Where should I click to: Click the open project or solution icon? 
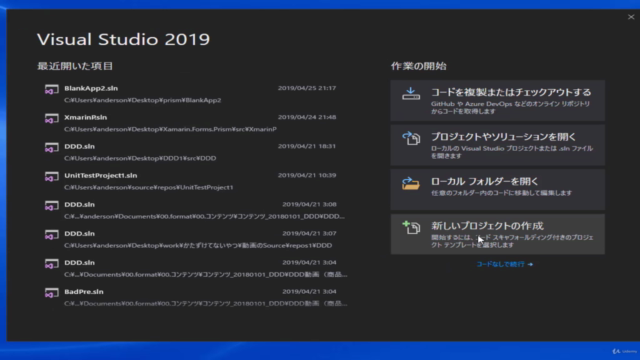[x=411, y=138]
